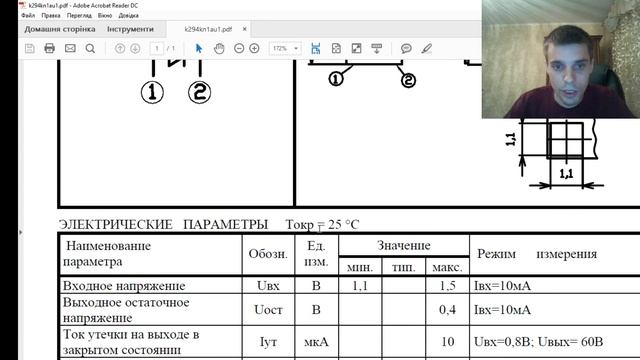
Task: Click the Print icon in toolbar
Action: tap(49, 49)
